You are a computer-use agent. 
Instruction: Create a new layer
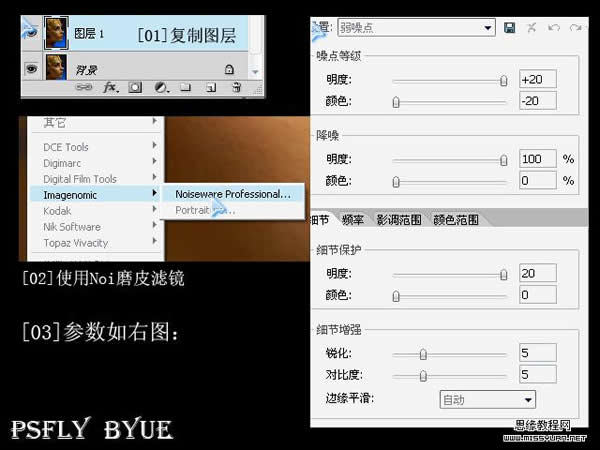tap(211, 88)
